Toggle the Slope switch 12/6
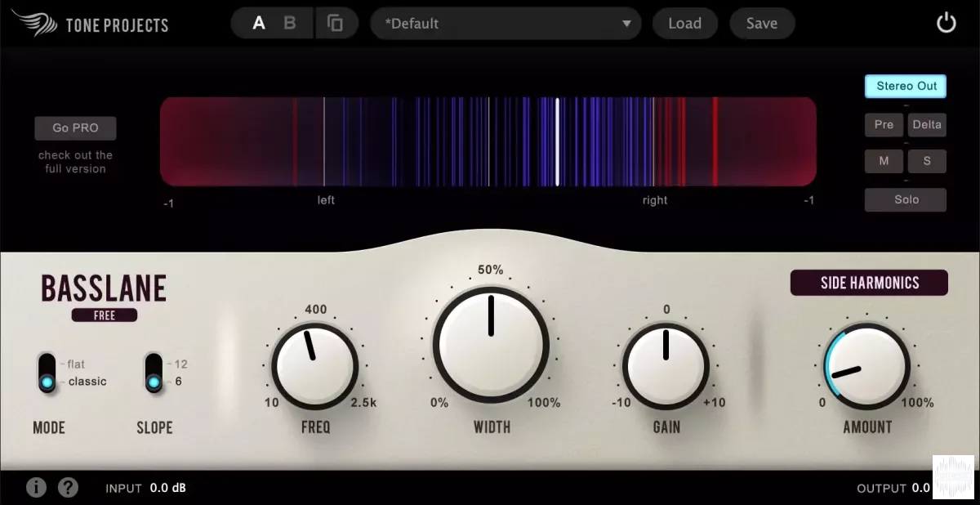The image size is (980, 505). click(x=154, y=373)
